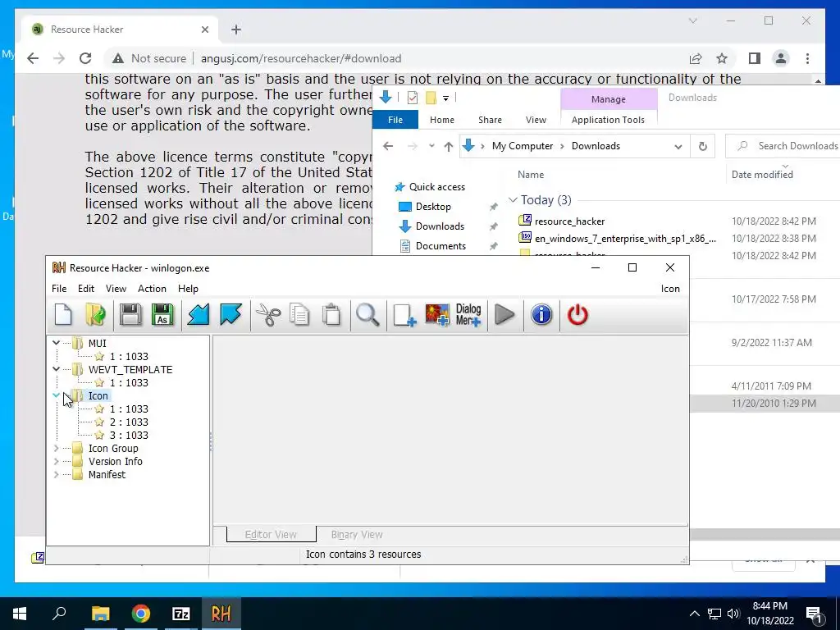Click the Resource Hacker taskbar icon
The width and height of the screenshot is (840, 630).
click(221, 614)
